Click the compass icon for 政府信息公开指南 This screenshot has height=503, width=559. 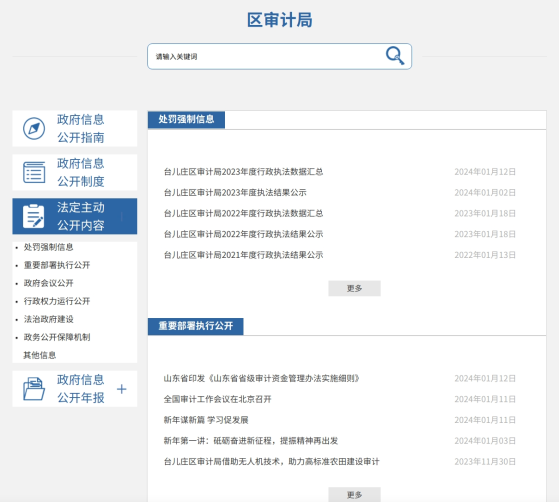pos(34,128)
